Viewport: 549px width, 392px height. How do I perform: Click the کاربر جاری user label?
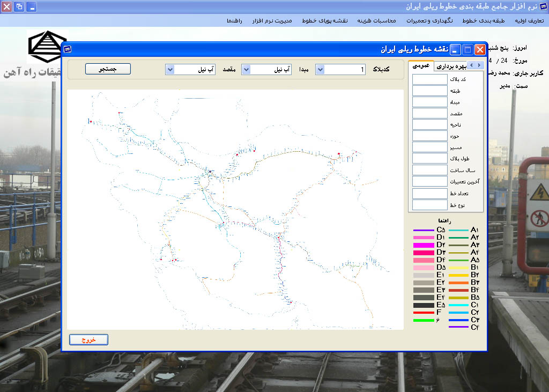click(528, 73)
